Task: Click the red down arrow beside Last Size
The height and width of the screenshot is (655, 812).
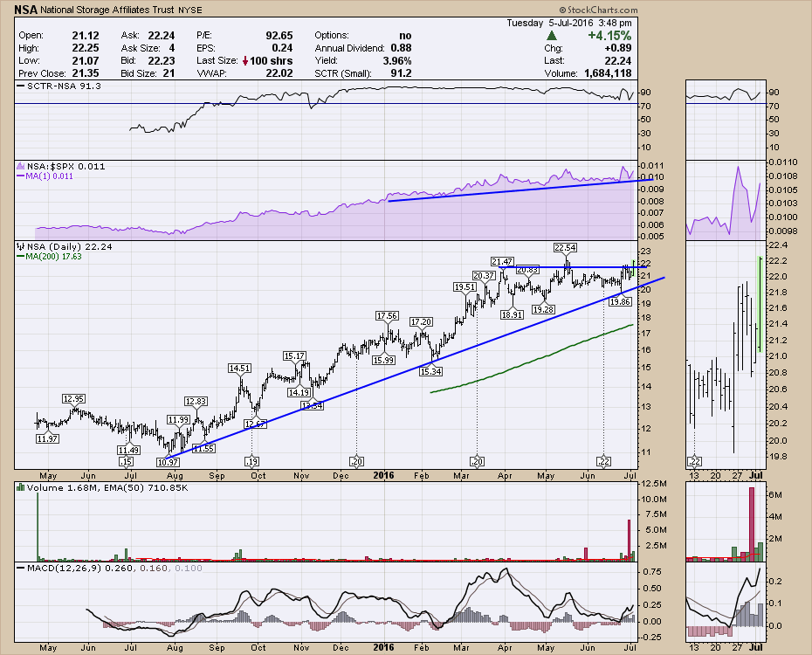Action: pyautogui.click(x=245, y=61)
